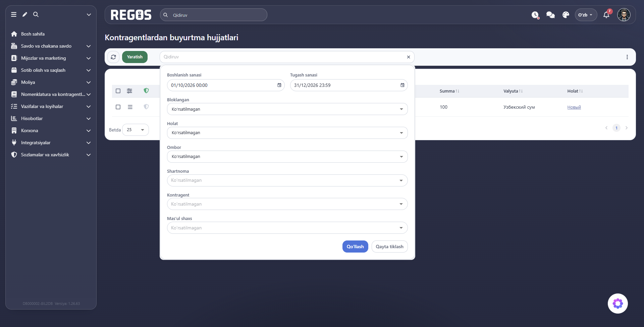Open the Bloklangan dropdown
The image size is (644, 327).
[287, 109]
